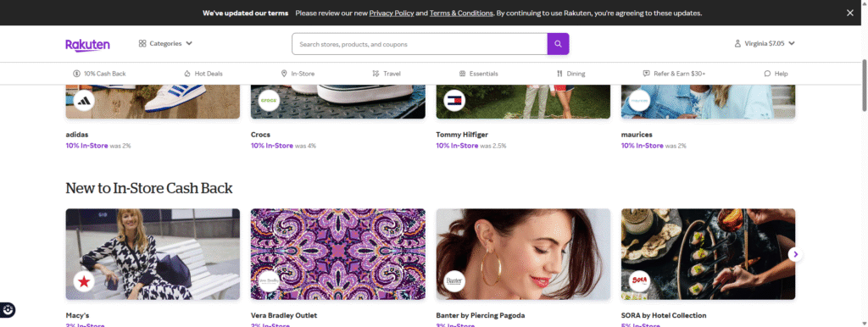Open the Privacy Policy link
Image resolution: width=868 pixels, height=327 pixels.
(x=392, y=13)
